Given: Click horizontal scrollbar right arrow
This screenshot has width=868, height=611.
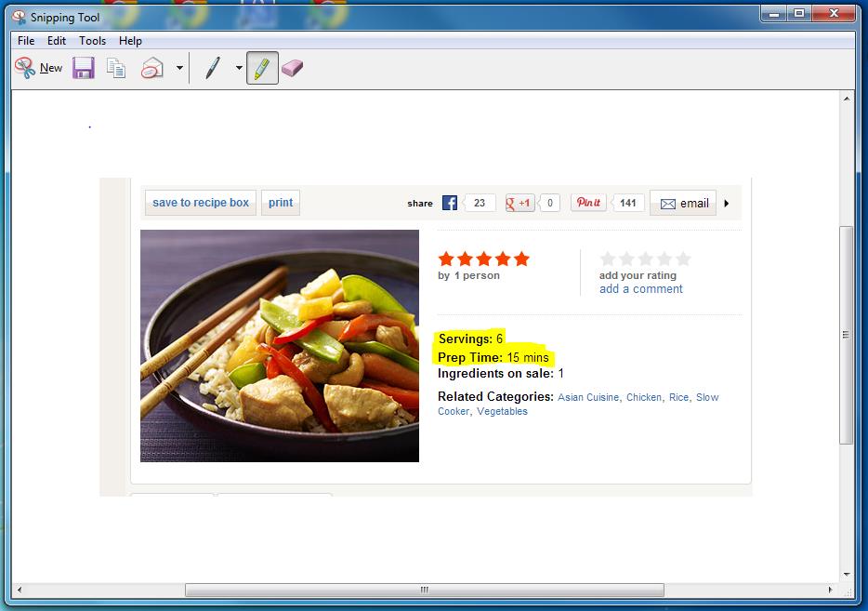Looking at the screenshot, I should [x=830, y=590].
